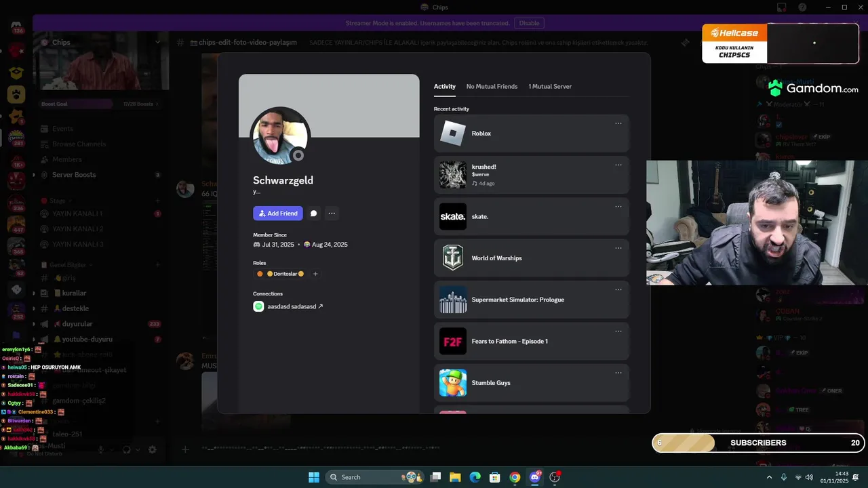
Task: Open User Settings gear icon
Action: (x=152, y=449)
